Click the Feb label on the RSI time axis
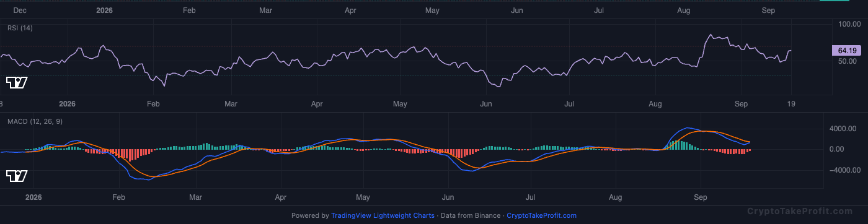Image resolution: width=868 pixels, height=224 pixels. (153, 104)
